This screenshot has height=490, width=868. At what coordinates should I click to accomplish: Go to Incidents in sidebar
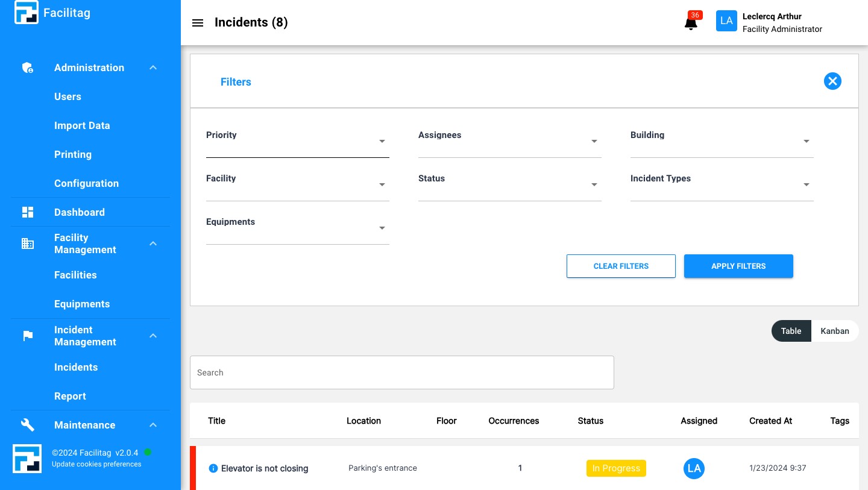tap(76, 367)
